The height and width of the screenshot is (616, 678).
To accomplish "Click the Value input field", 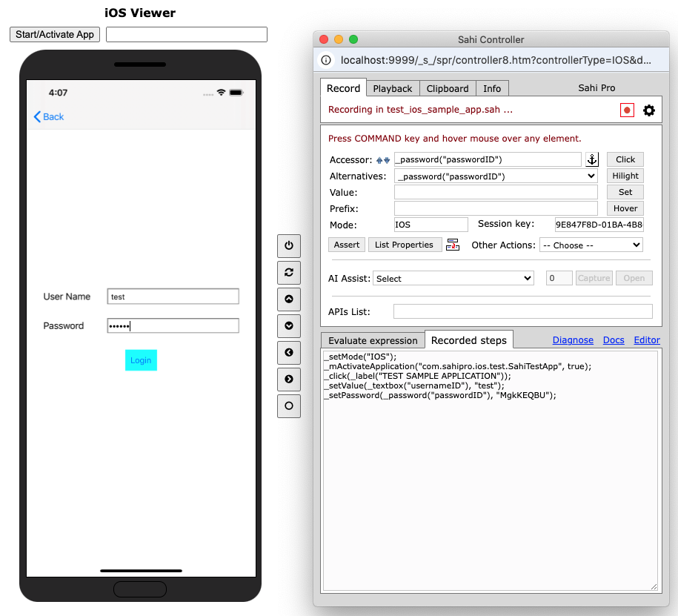I will tap(496, 193).
